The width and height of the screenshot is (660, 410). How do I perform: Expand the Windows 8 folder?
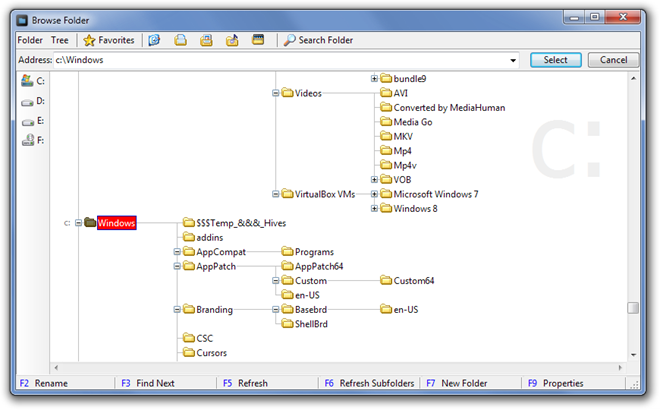tap(374, 208)
